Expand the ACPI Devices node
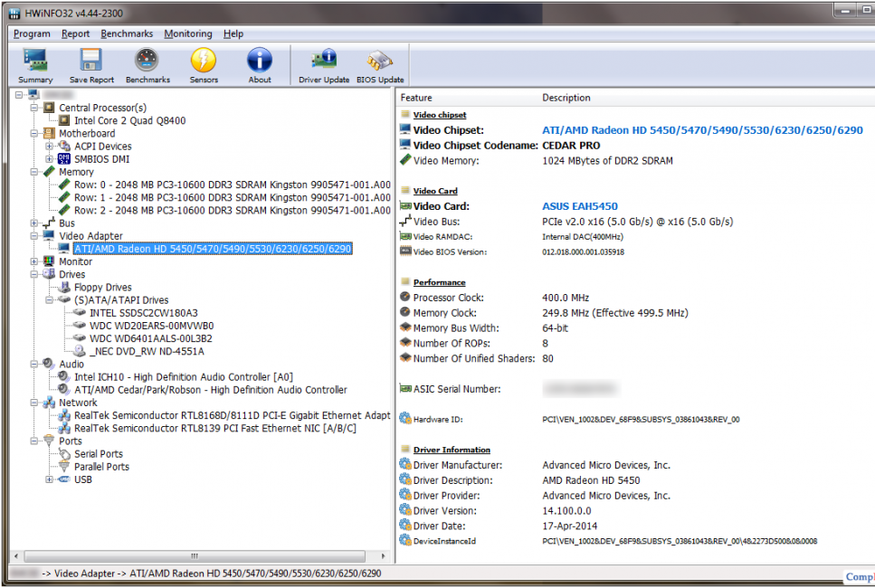This screenshot has width=875, height=588. [x=50, y=147]
